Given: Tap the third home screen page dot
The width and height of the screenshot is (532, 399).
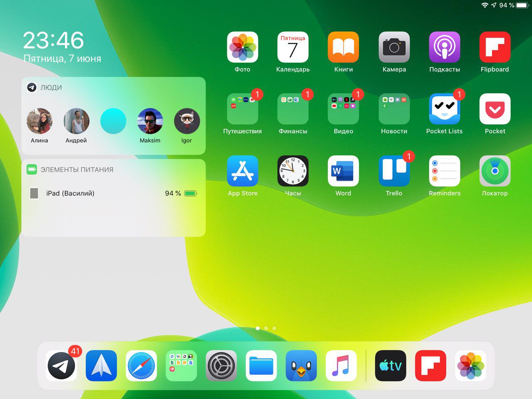Looking at the screenshot, I should (274, 328).
